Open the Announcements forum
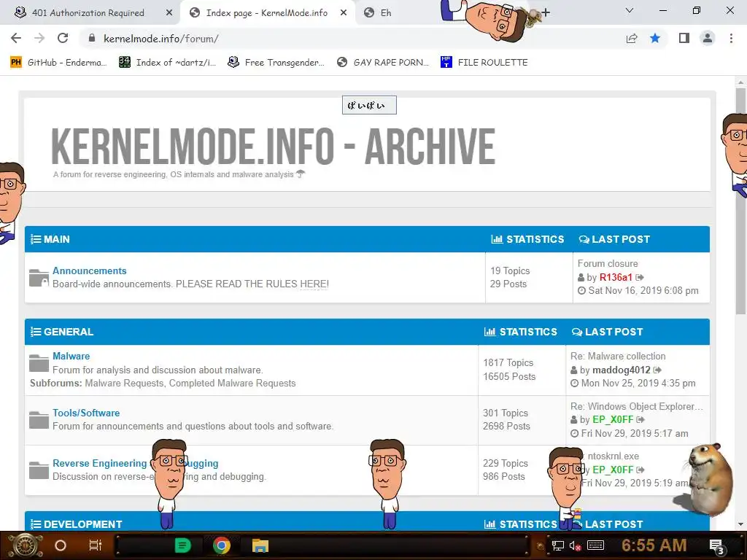This screenshot has width=747, height=560. (x=90, y=271)
